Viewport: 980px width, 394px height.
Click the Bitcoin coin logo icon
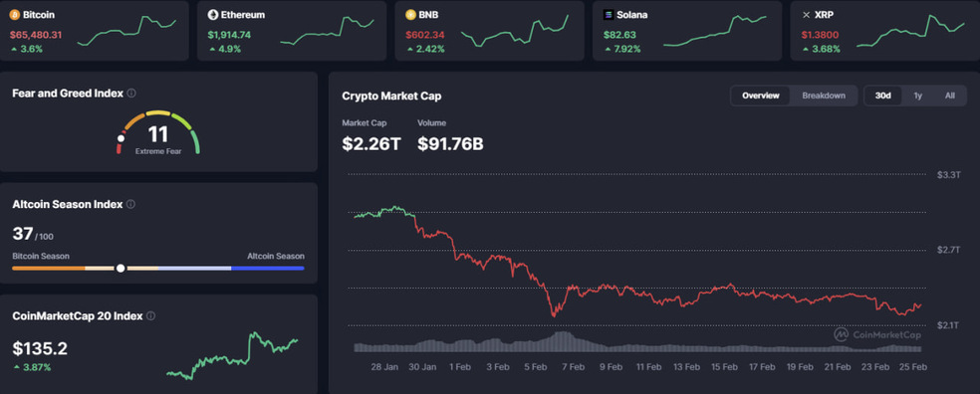15,14
